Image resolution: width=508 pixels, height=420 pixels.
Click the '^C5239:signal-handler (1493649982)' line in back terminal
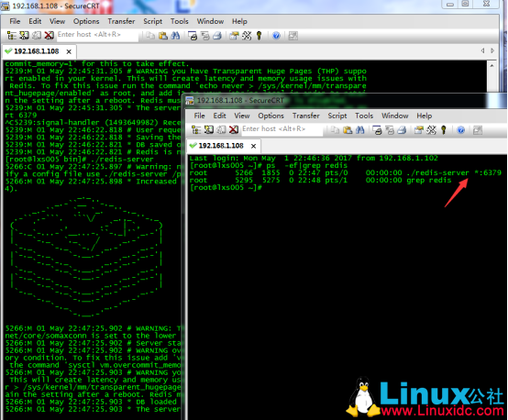point(93,123)
